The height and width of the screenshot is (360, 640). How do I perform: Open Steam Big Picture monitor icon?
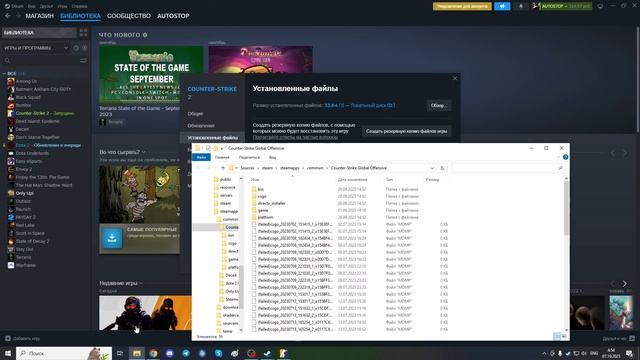pos(600,6)
